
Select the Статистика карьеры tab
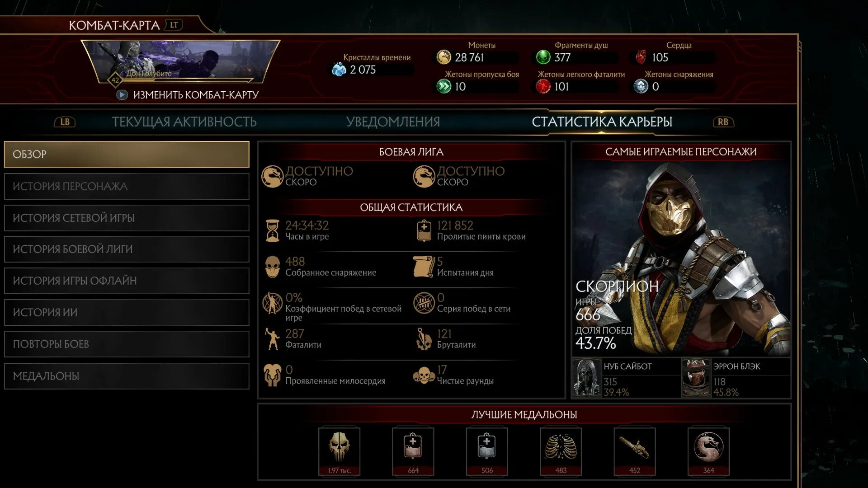pyautogui.click(x=602, y=122)
